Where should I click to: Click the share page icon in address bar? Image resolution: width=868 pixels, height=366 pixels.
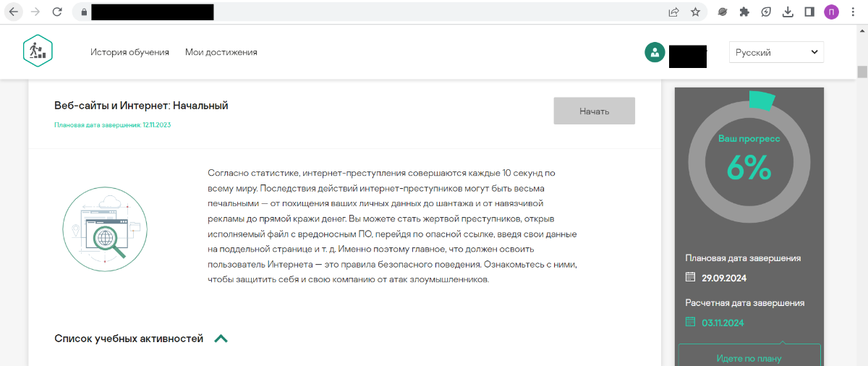[x=673, y=12]
